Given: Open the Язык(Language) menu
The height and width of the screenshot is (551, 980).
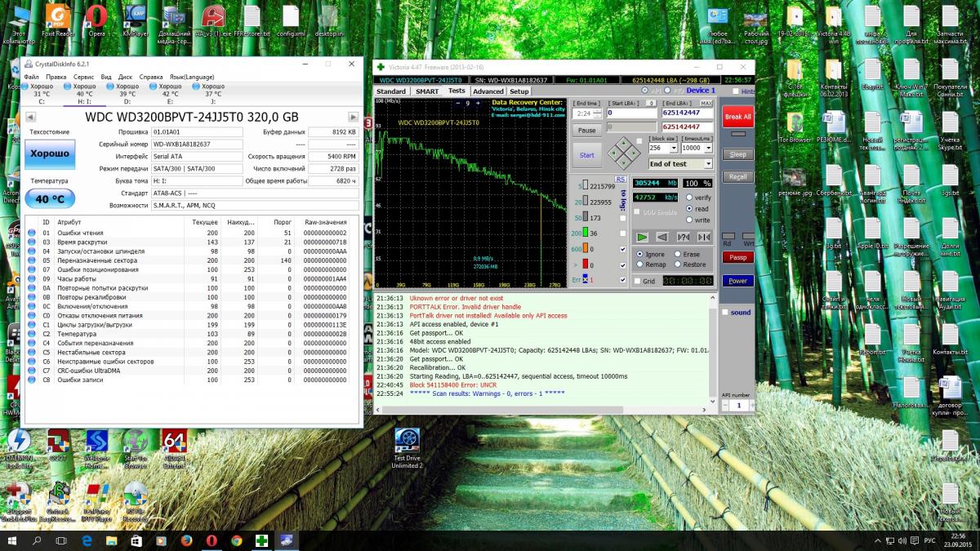Looking at the screenshot, I should tap(192, 77).
